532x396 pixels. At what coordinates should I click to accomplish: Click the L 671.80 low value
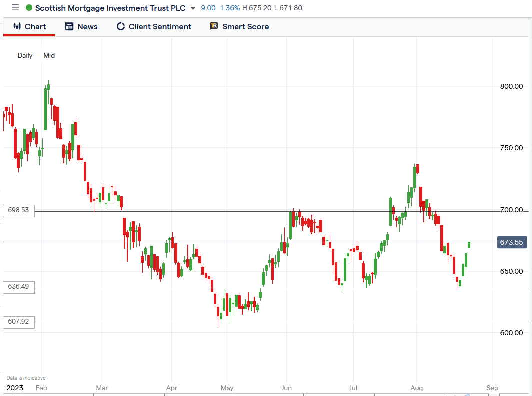click(x=288, y=8)
